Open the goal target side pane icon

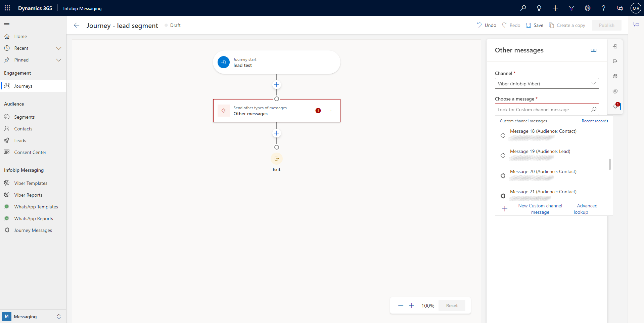click(x=615, y=76)
